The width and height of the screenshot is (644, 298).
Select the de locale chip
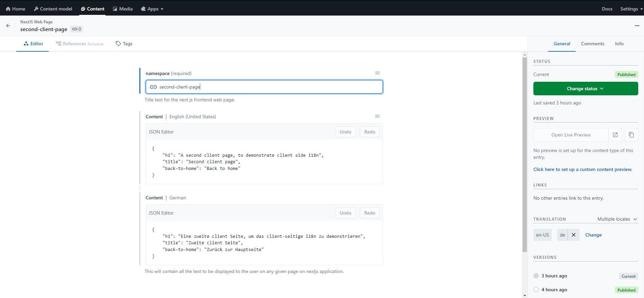(x=562, y=235)
